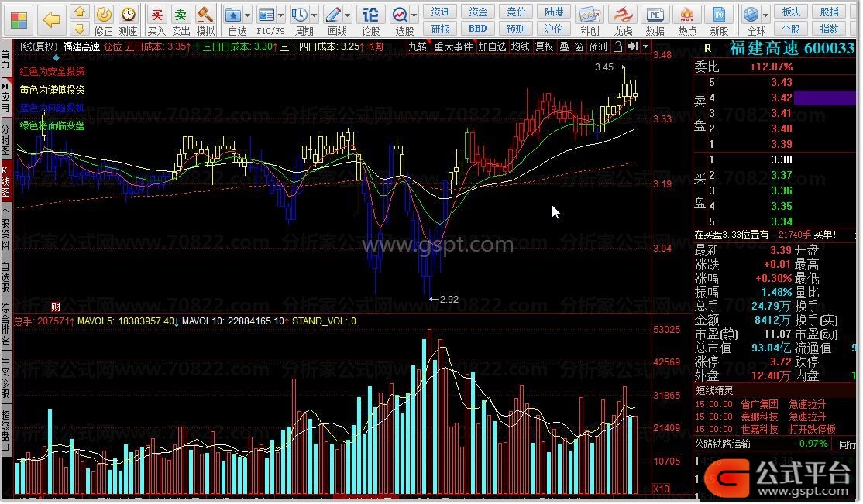Click the four-color grid home icon

[19, 20]
